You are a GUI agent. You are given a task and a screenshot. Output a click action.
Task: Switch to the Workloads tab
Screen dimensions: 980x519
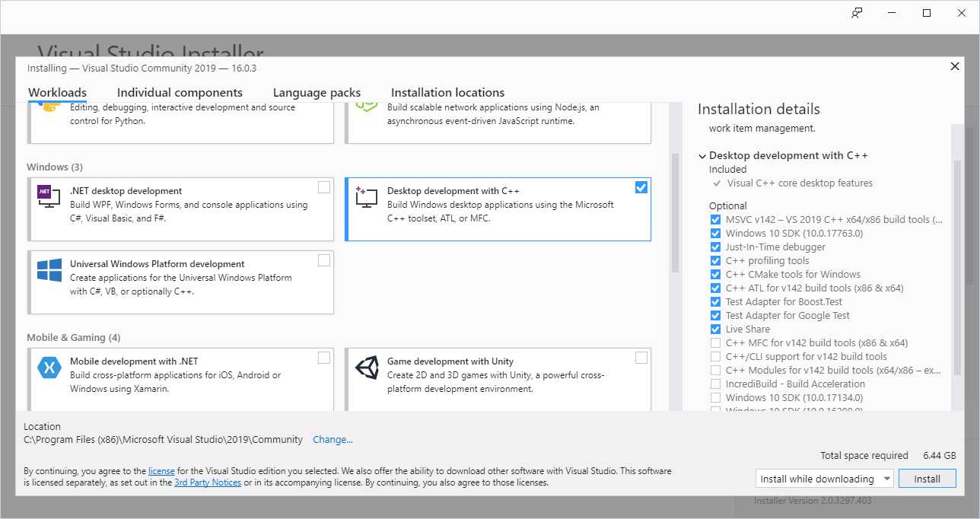click(x=57, y=93)
